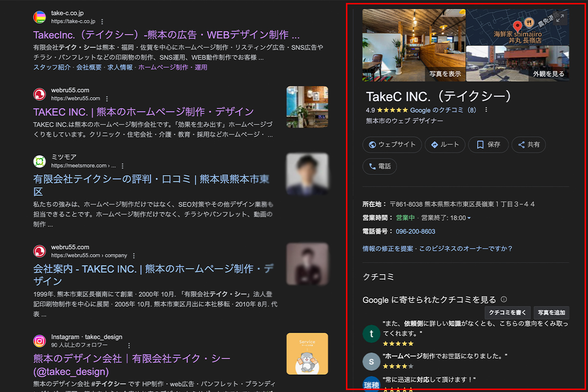Open TakecInc.（テイクシー）search result title
The width and height of the screenshot is (588, 392).
click(x=167, y=35)
